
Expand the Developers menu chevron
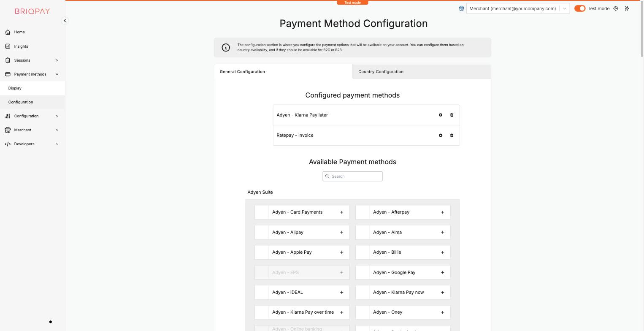(x=57, y=144)
